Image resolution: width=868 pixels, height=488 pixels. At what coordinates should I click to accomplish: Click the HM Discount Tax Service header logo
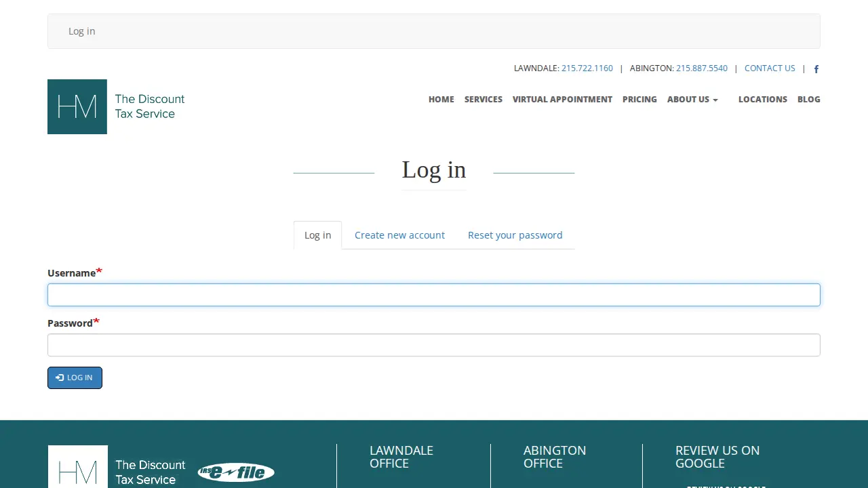point(116,106)
